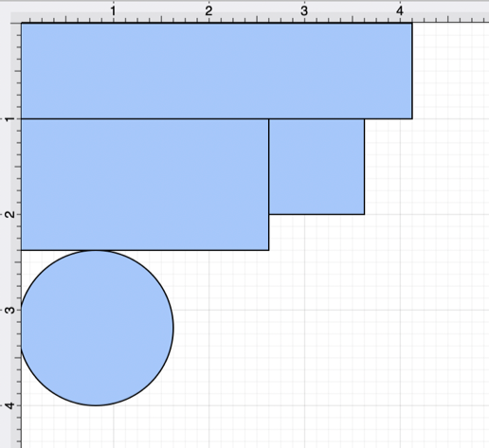Select the large rectangle above the circle
Screen dimensions: 489x448
145,185
